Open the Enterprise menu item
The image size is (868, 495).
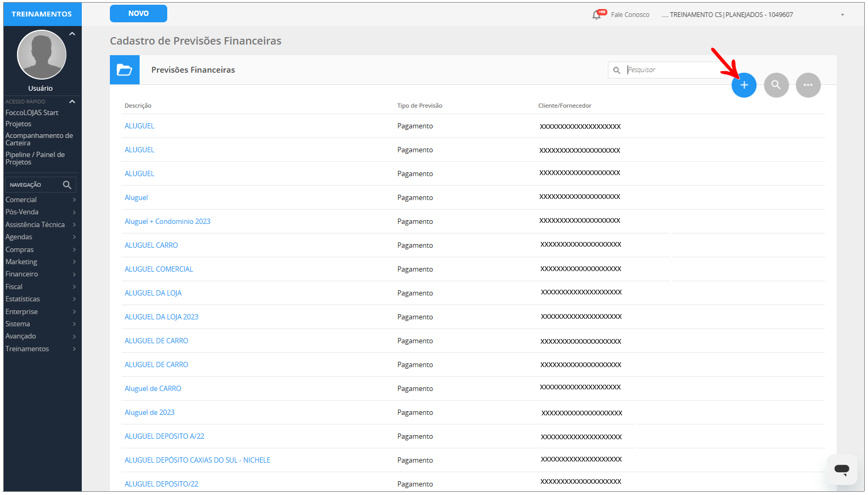coord(41,312)
